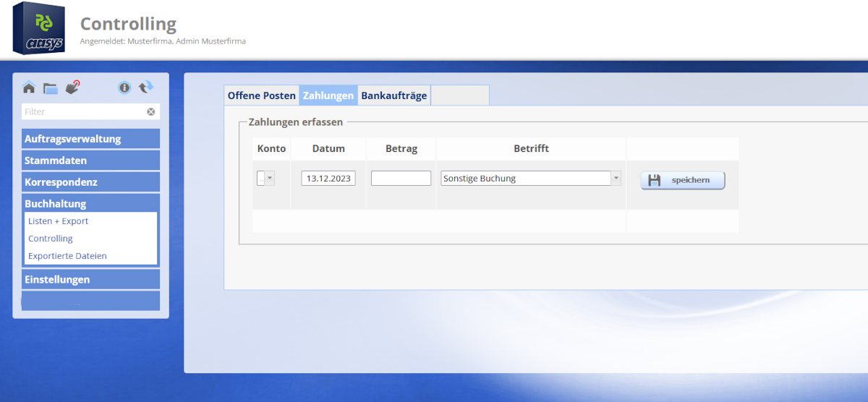The height and width of the screenshot is (402, 868).
Task: Click the empty Betrag input field
Action: [401, 178]
